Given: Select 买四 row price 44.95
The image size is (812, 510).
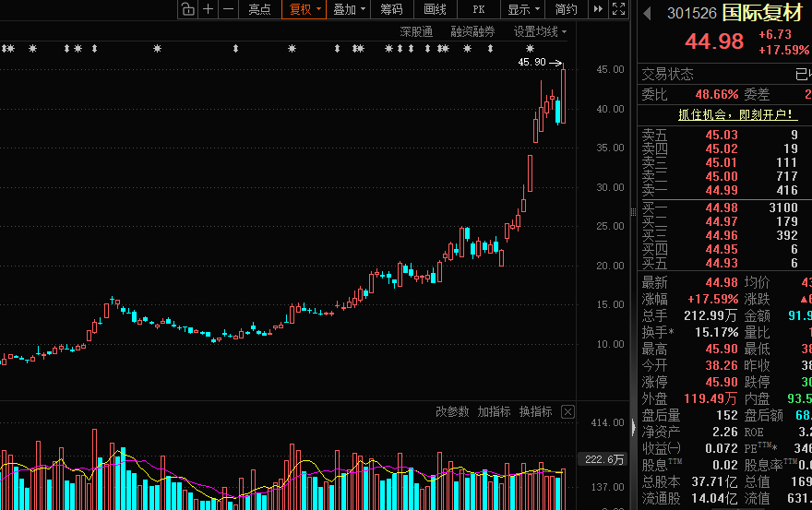Looking at the screenshot, I should (722, 250).
